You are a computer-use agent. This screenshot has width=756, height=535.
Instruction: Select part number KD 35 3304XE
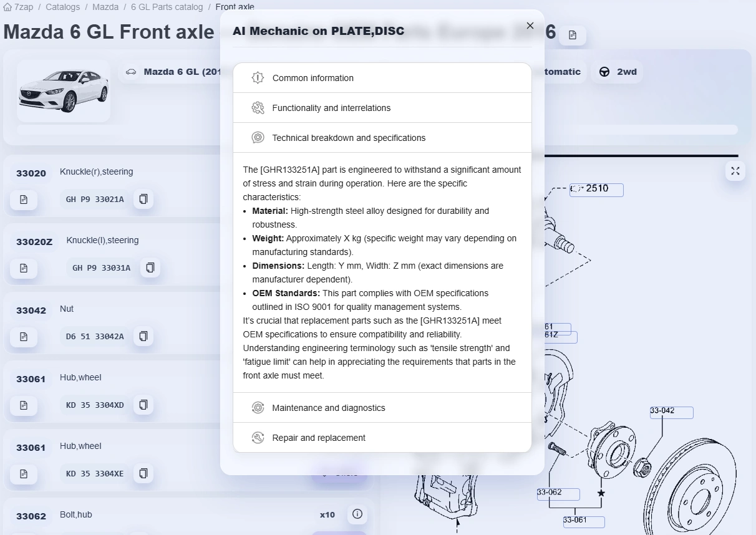pyautogui.click(x=95, y=474)
